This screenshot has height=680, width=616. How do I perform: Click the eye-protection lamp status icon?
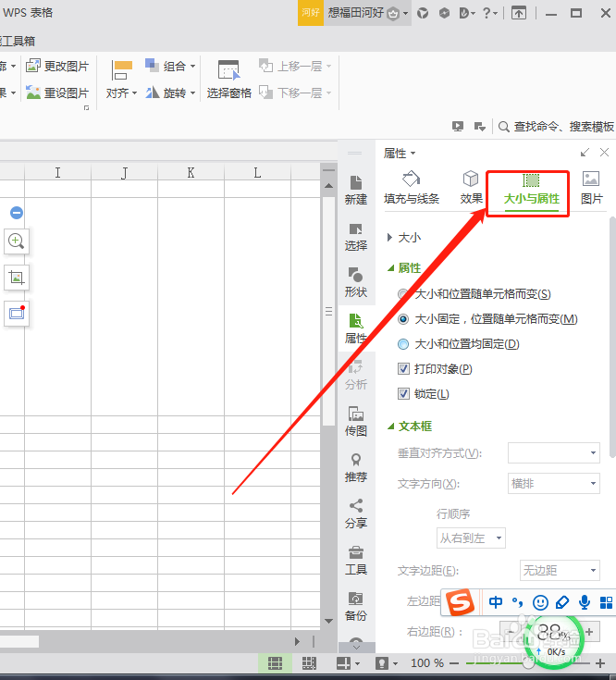[x=382, y=663]
